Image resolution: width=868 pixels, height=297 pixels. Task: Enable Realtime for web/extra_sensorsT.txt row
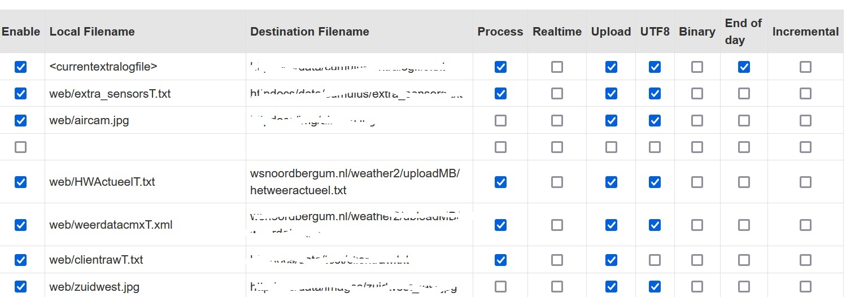coord(557,94)
